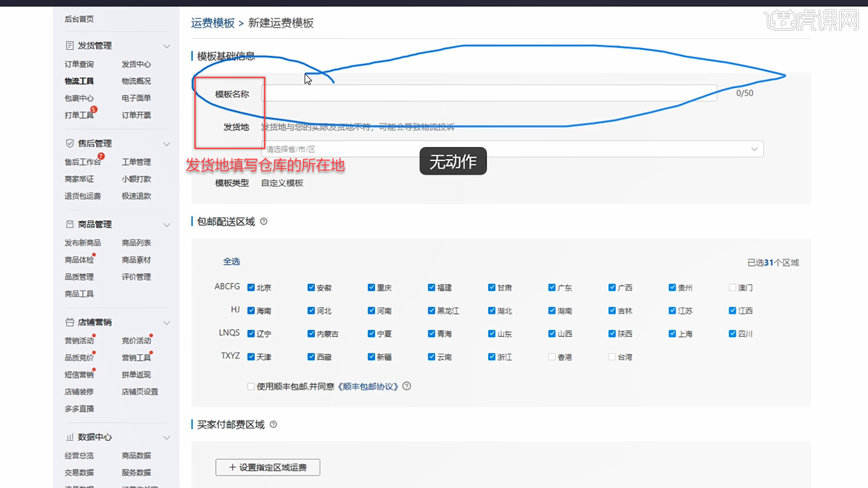Check the 香港 checkbox
Screen dimensions: 868x488
552,357
